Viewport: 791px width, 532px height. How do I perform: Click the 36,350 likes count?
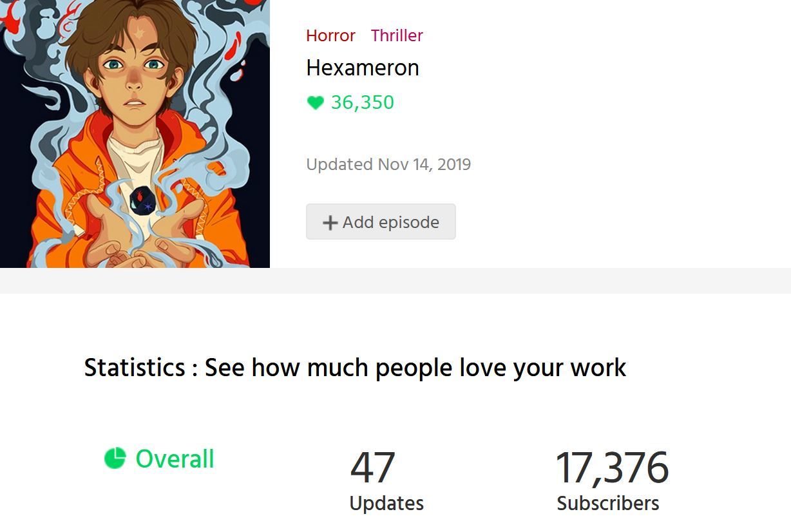click(363, 102)
